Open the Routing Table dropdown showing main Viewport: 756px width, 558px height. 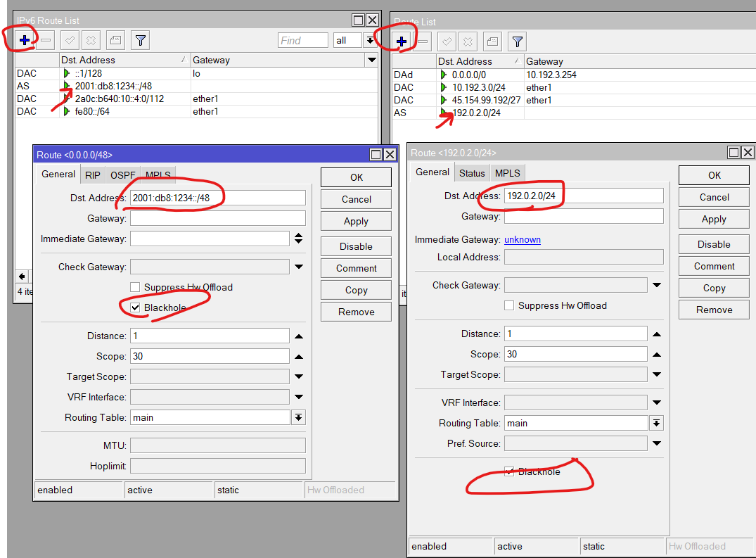(297, 417)
